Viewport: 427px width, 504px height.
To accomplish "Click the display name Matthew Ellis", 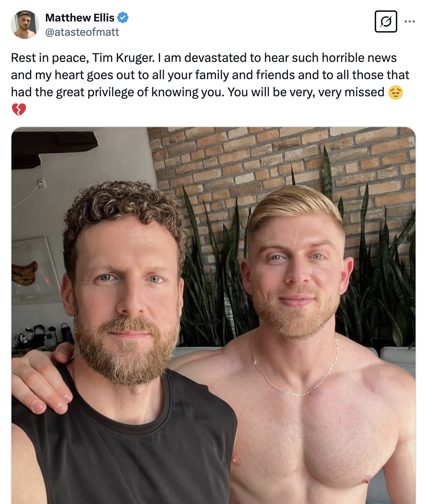I will click(x=80, y=17).
